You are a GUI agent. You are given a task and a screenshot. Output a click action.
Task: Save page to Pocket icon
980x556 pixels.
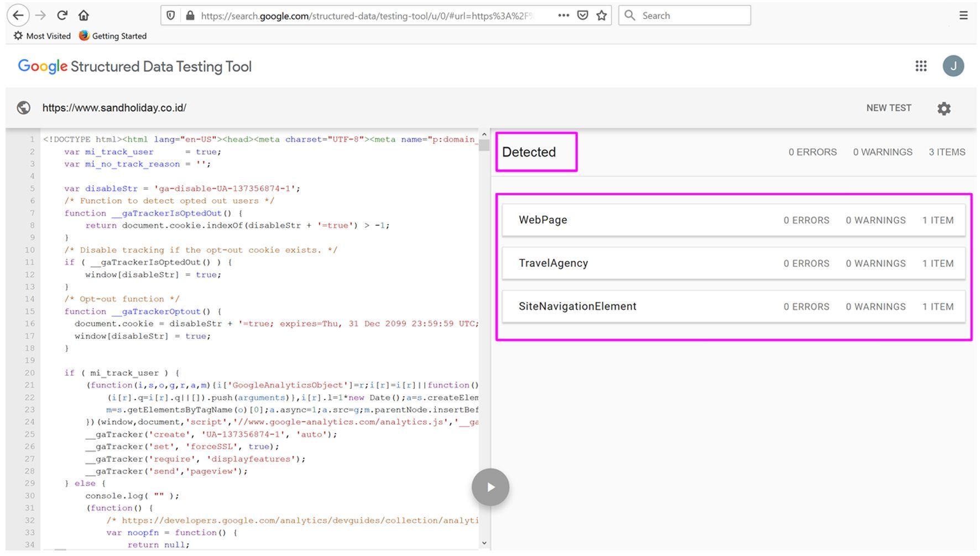582,15
